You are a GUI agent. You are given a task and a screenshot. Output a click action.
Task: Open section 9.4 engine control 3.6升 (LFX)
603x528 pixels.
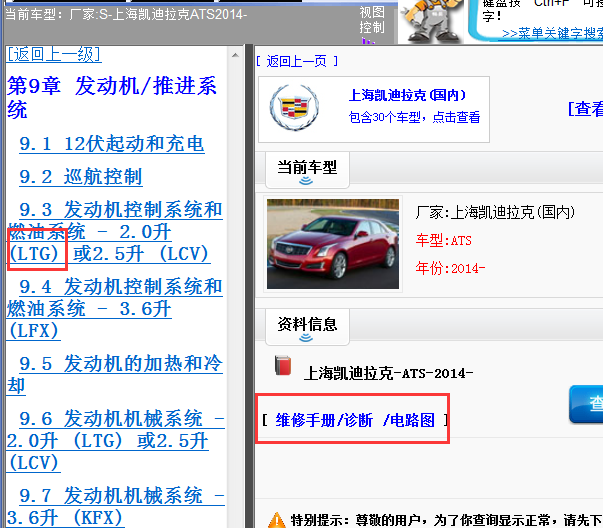pyautogui.click(x=115, y=309)
